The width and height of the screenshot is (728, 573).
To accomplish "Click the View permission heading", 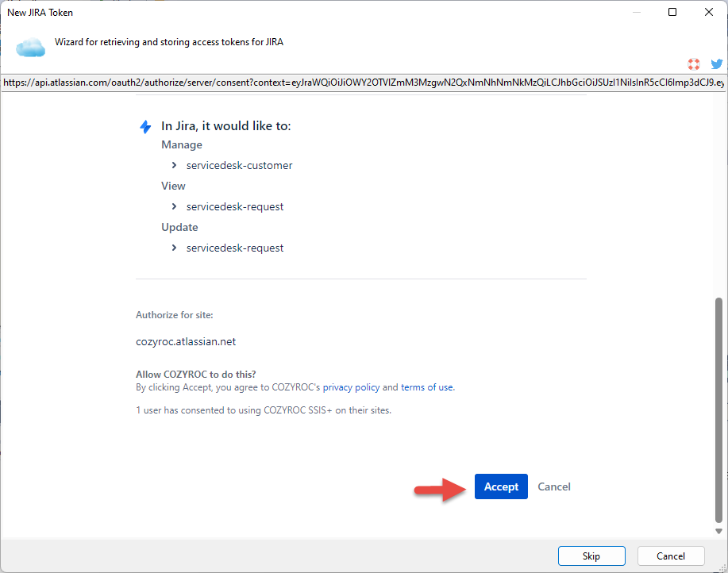I will pos(173,186).
